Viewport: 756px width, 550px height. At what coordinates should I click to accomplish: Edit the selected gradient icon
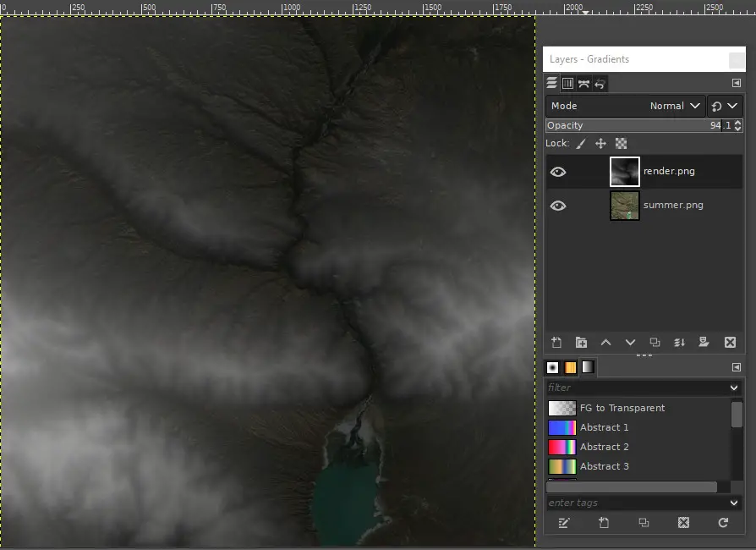point(564,523)
